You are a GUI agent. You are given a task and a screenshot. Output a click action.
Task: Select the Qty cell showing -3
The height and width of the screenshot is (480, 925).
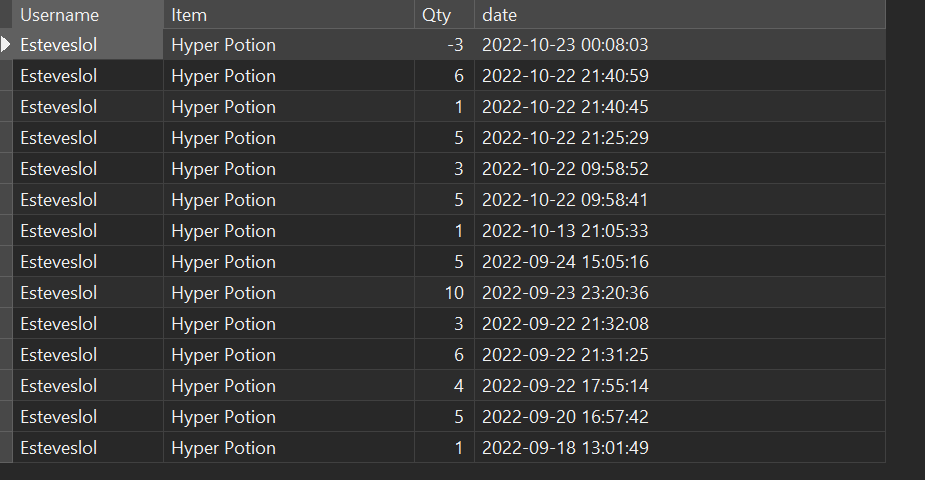coord(444,45)
